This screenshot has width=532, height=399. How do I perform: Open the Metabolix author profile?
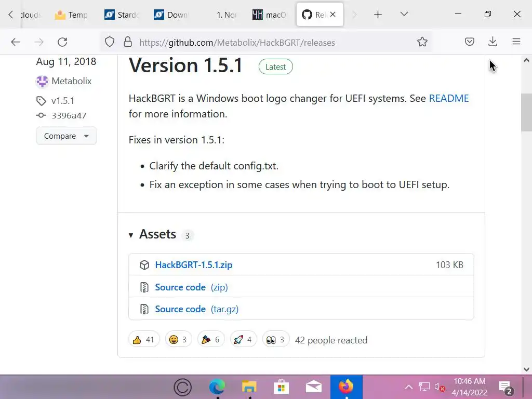click(x=72, y=81)
